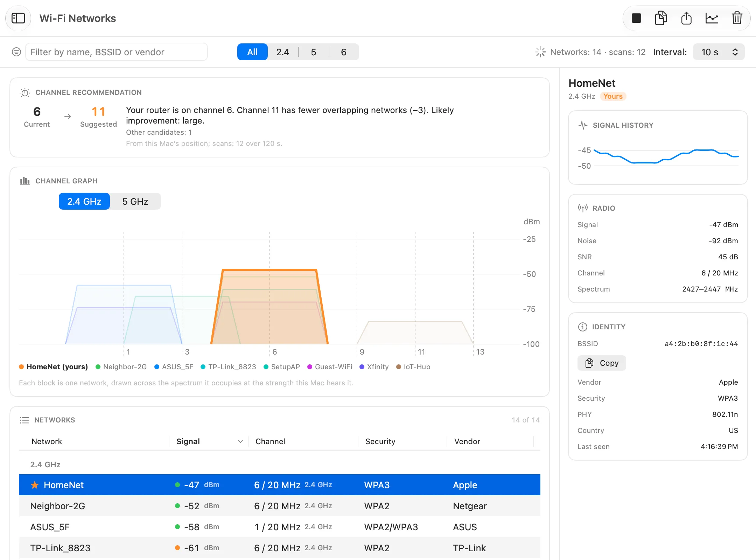Switch channel graph to 5 GHz
This screenshot has height=560, width=756.
click(135, 202)
